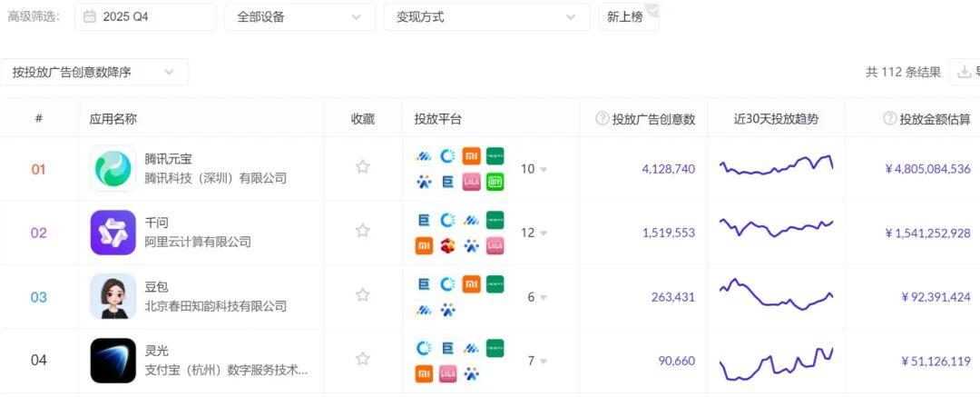Click the export download icon button
980x397 pixels.
coord(965,73)
